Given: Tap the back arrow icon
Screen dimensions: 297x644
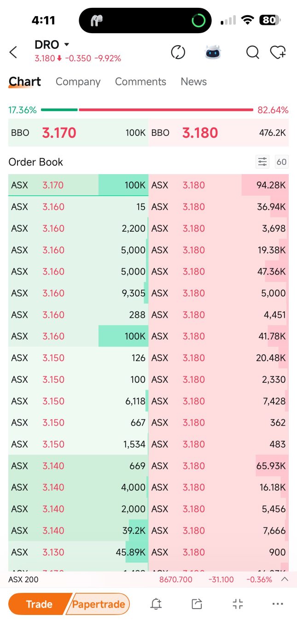Looking at the screenshot, I should 13,52.
